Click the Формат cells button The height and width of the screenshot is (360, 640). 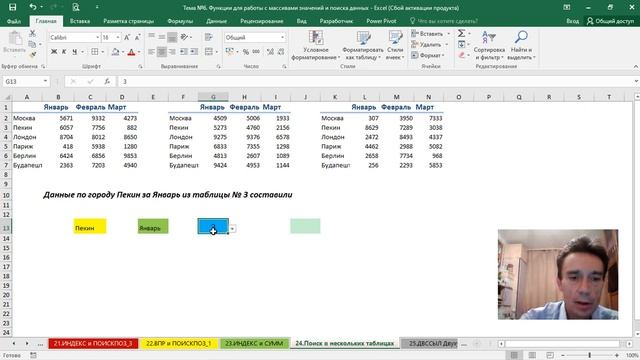(x=428, y=55)
